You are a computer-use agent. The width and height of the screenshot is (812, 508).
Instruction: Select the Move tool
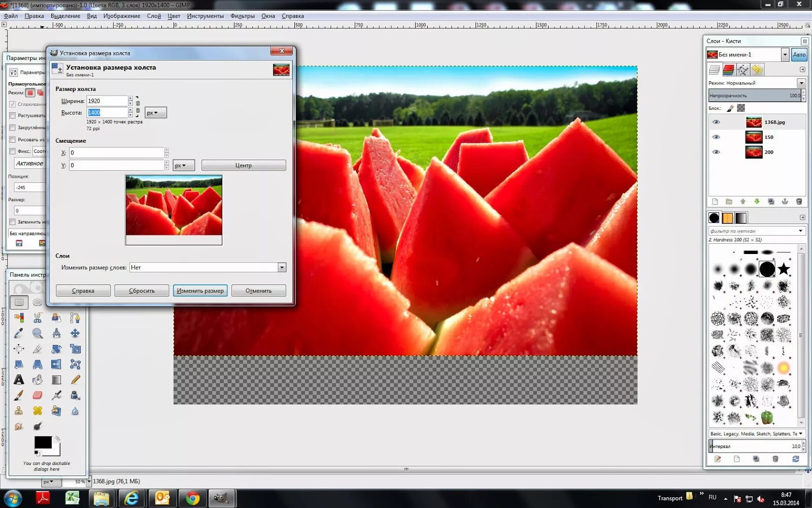click(x=75, y=334)
